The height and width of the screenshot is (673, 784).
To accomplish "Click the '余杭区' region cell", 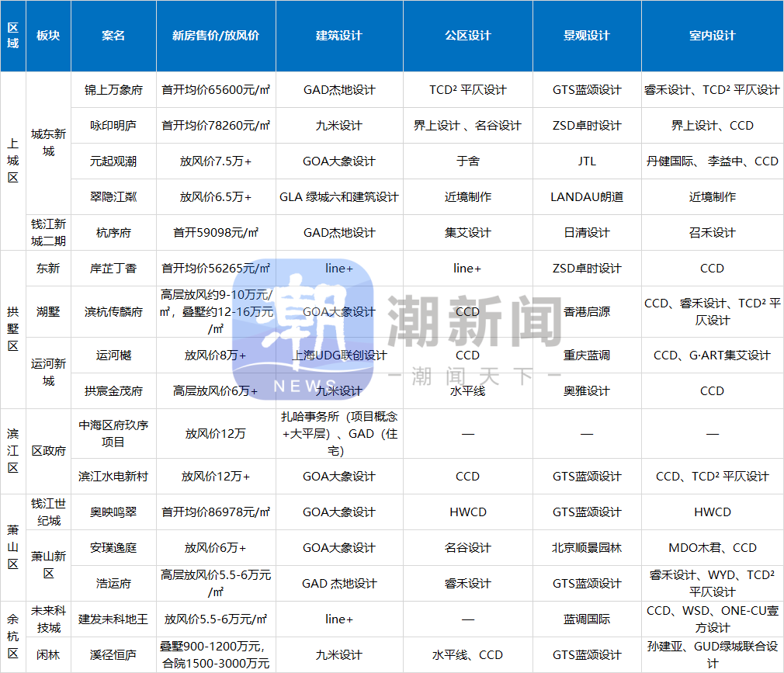I will 13,637.
